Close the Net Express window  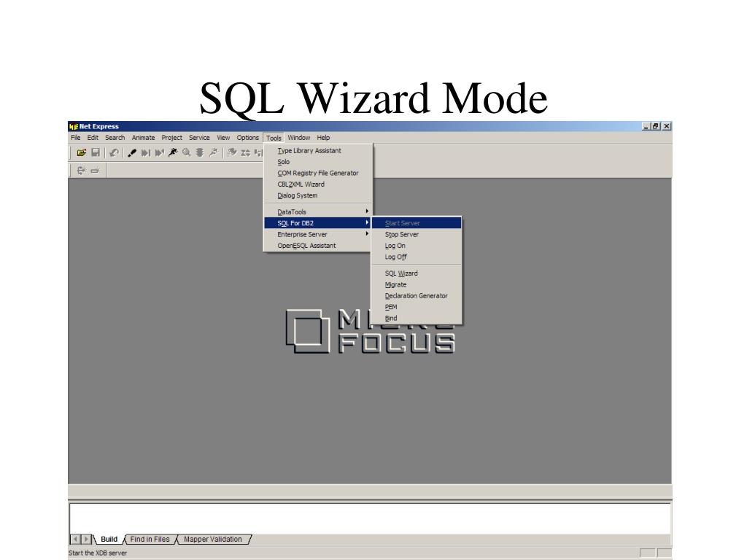667,126
